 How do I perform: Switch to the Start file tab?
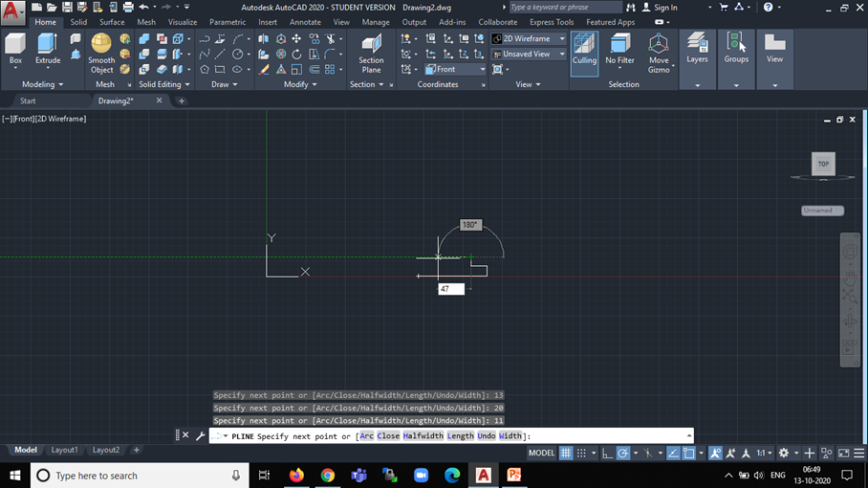pos(28,100)
